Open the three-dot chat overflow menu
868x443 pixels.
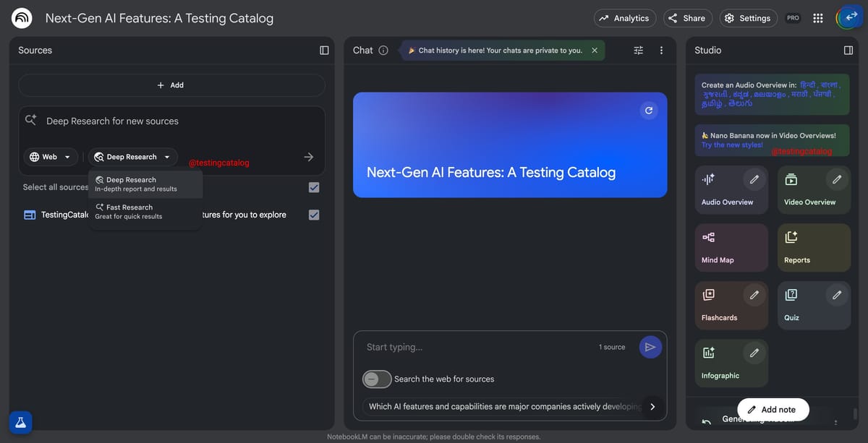click(x=660, y=50)
